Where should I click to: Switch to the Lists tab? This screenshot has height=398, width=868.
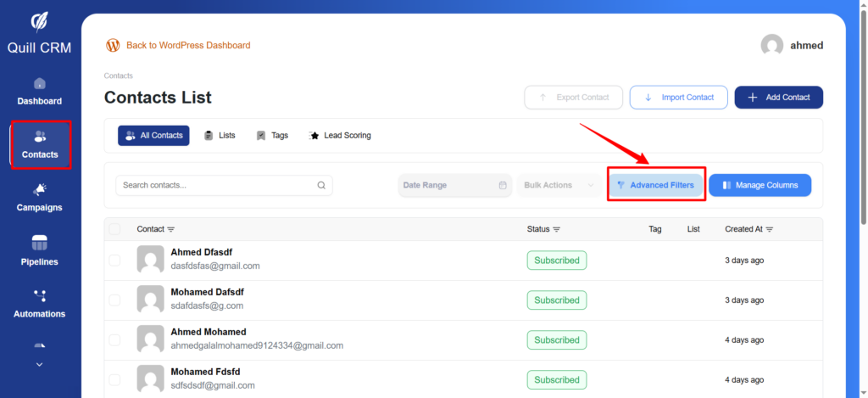[x=220, y=136]
